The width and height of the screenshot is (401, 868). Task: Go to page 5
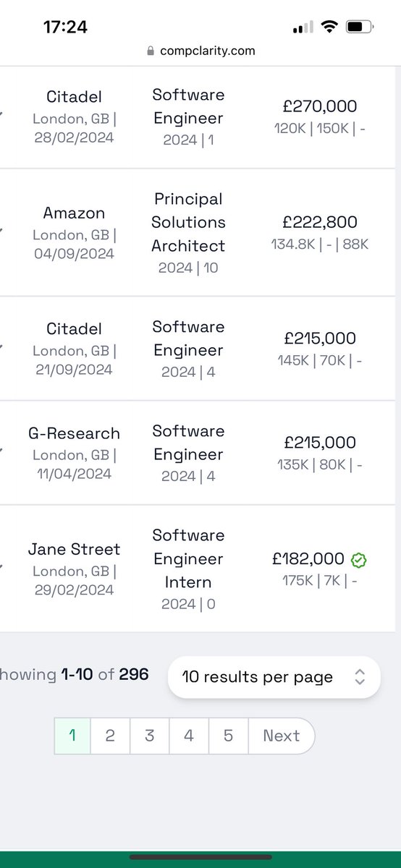pos(228,736)
